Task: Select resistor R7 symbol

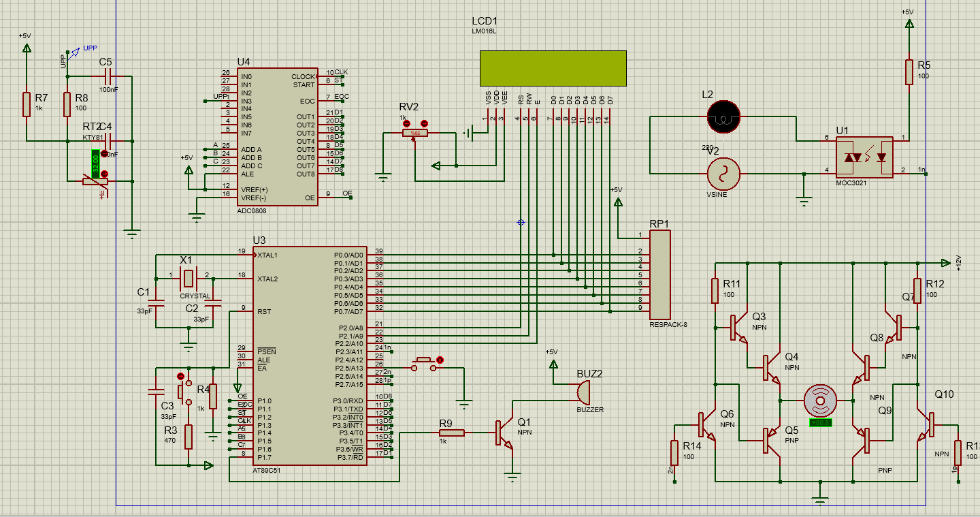Action: [x=26, y=104]
